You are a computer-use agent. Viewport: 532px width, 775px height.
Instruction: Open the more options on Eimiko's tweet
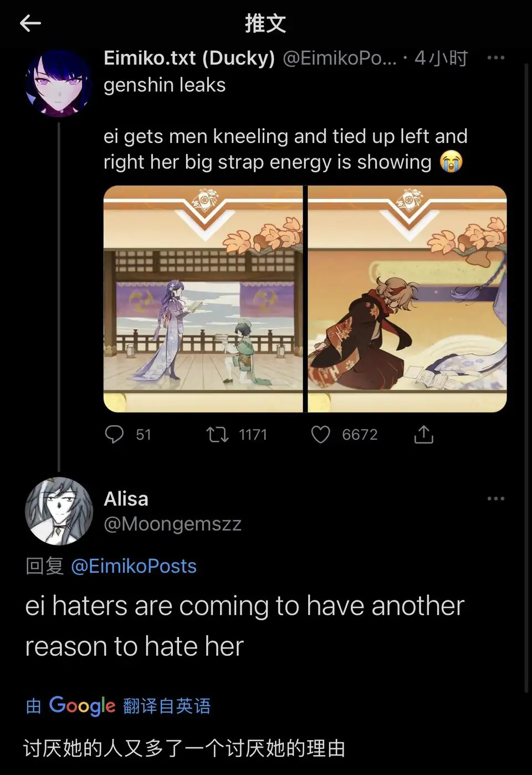point(495,58)
